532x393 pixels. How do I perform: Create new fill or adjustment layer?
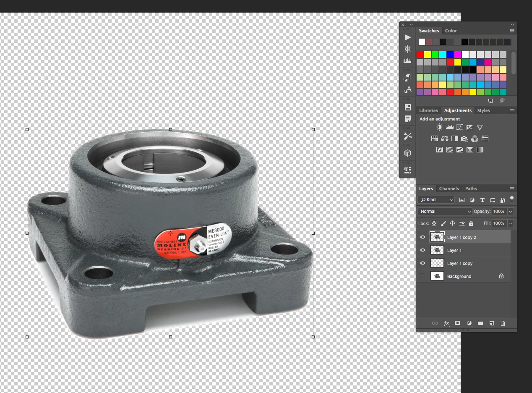click(x=469, y=323)
